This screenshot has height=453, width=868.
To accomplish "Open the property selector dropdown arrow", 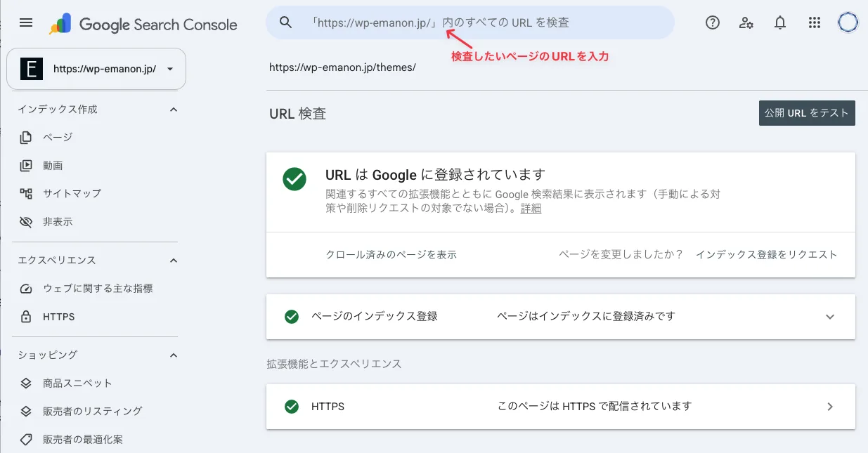I will [x=170, y=69].
